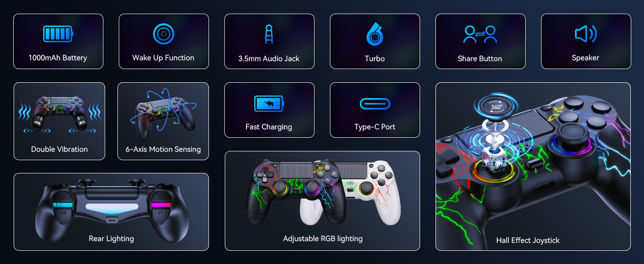The image size is (644, 264).
Task: Click the 1000mAh Battery icon
Action: tap(58, 34)
